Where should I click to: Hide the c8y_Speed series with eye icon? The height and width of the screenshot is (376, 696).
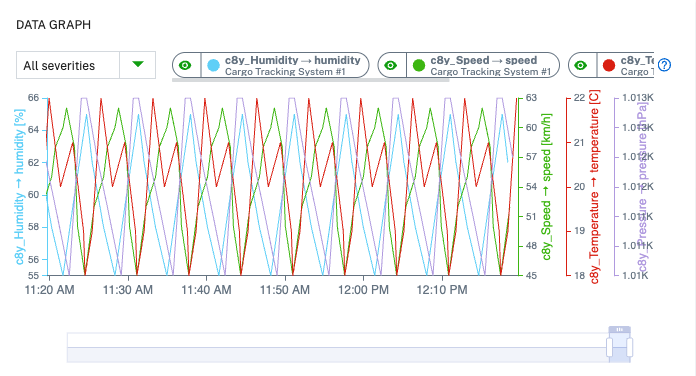(x=391, y=66)
